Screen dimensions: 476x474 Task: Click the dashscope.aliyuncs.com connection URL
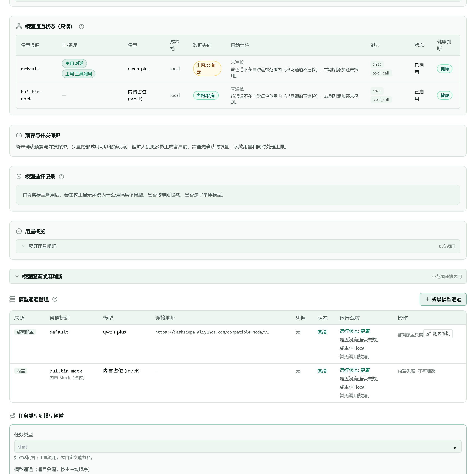212,332
